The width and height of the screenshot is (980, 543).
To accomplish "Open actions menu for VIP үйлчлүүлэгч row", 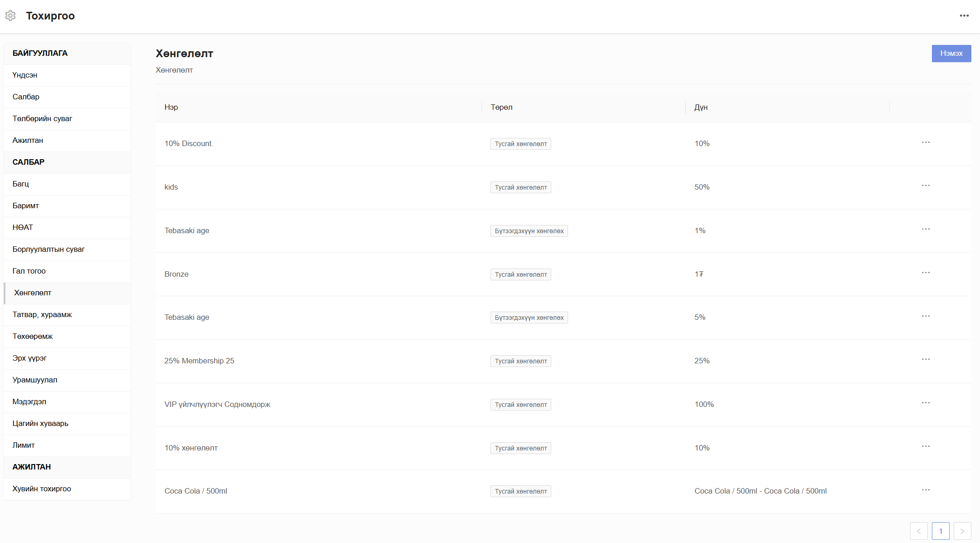I will click(926, 403).
